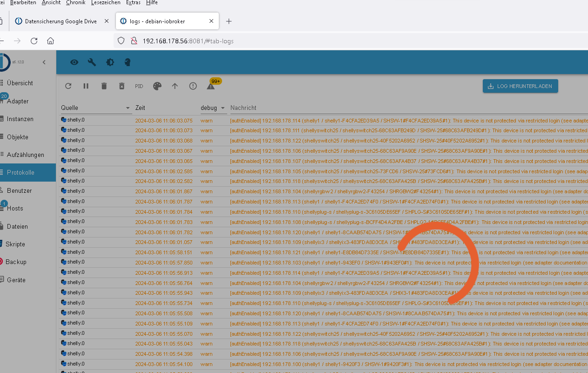
Task: Open a new browser tab with plus
Action: (x=229, y=21)
